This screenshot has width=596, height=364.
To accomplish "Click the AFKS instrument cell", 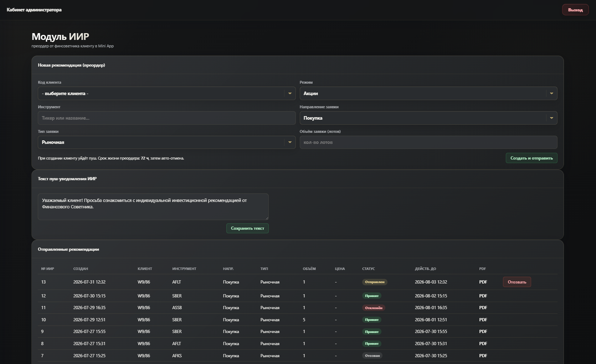I will (177, 355).
